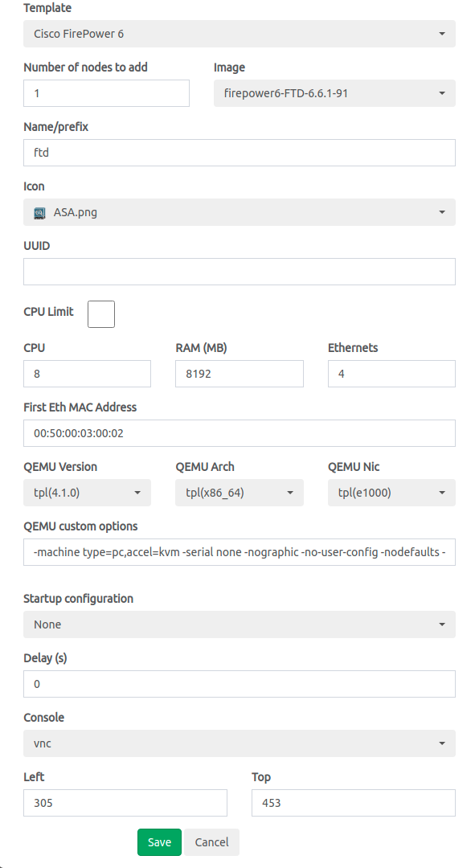
Task: Click the Name/prefix input field
Action: (x=240, y=153)
